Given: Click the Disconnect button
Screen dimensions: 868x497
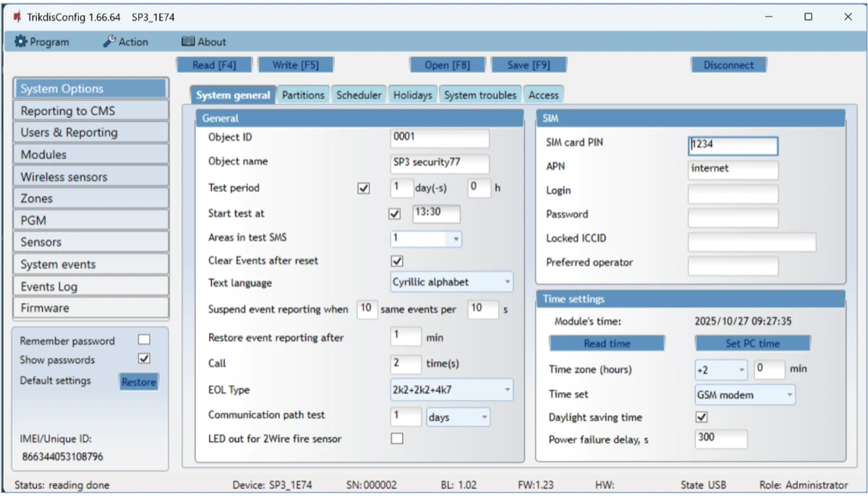Looking at the screenshot, I should (x=728, y=65).
